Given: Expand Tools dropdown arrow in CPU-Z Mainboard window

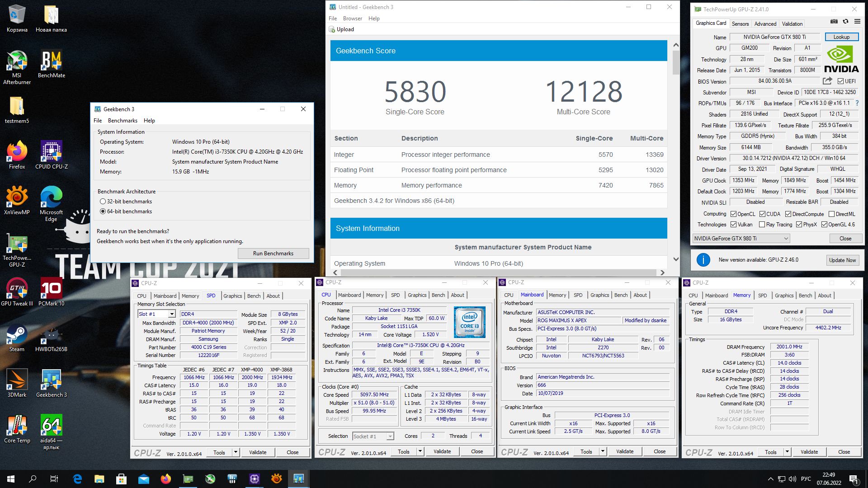Looking at the screenshot, I should [602, 452].
